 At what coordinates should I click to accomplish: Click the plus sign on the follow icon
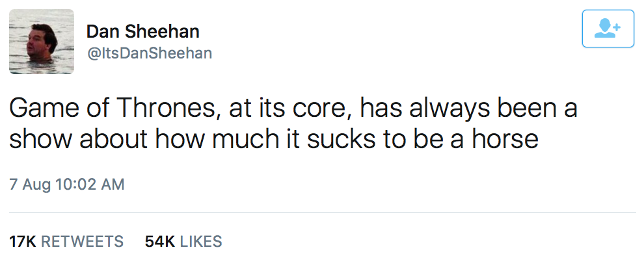click(617, 25)
